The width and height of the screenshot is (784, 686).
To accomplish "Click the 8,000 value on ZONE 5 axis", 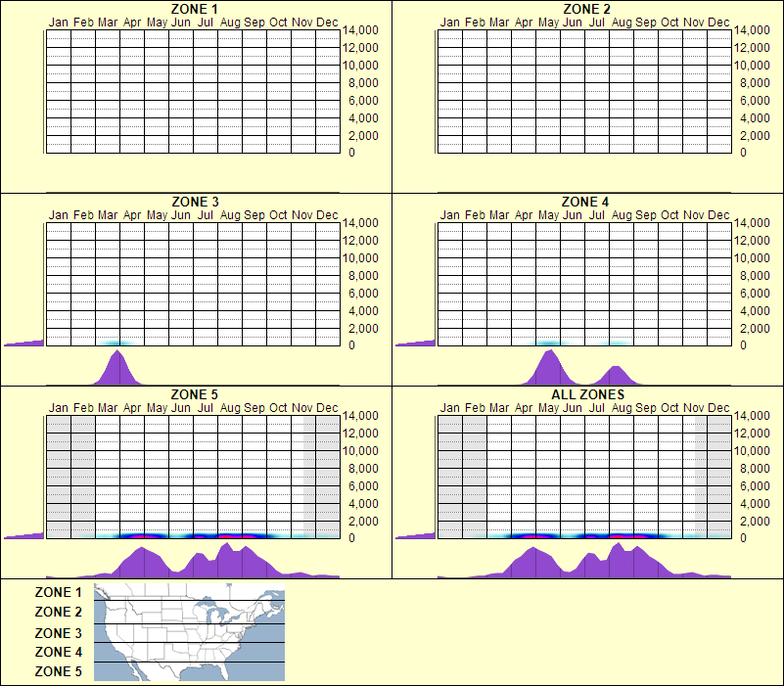I will (x=363, y=469).
